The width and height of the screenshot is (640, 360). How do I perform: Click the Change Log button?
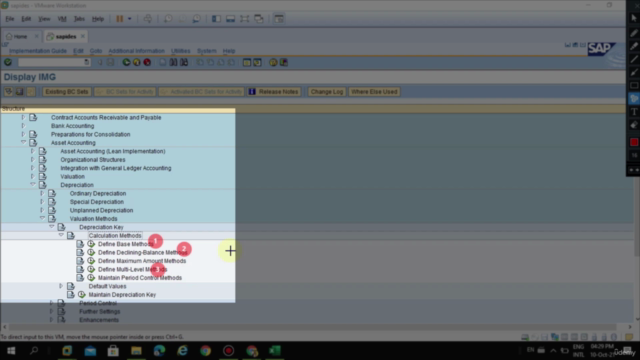point(327,91)
